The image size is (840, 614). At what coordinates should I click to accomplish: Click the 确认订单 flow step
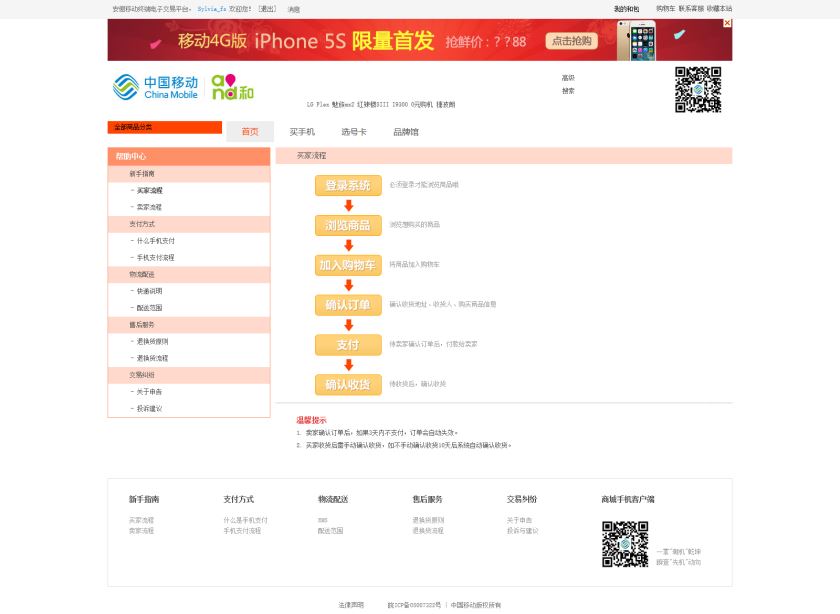(x=348, y=305)
